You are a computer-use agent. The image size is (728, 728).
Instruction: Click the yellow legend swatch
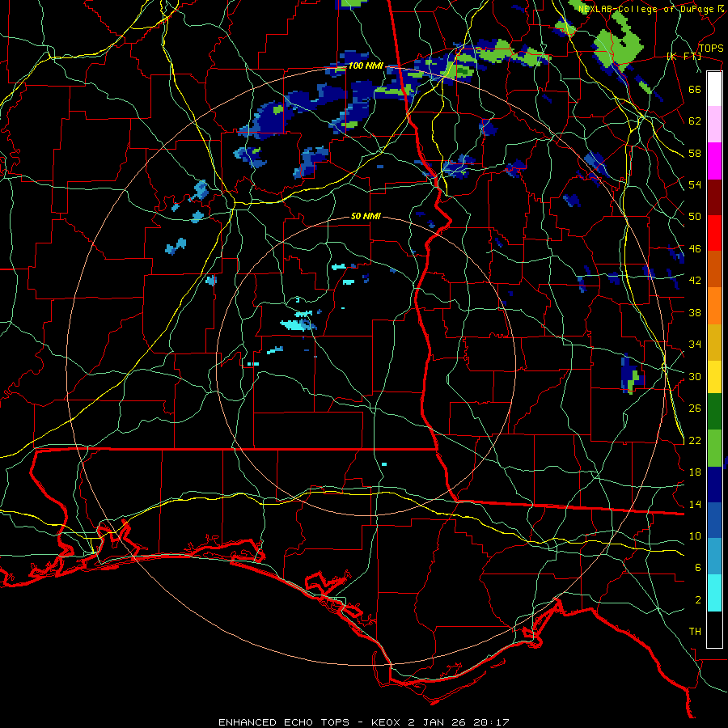coord(714,377)
